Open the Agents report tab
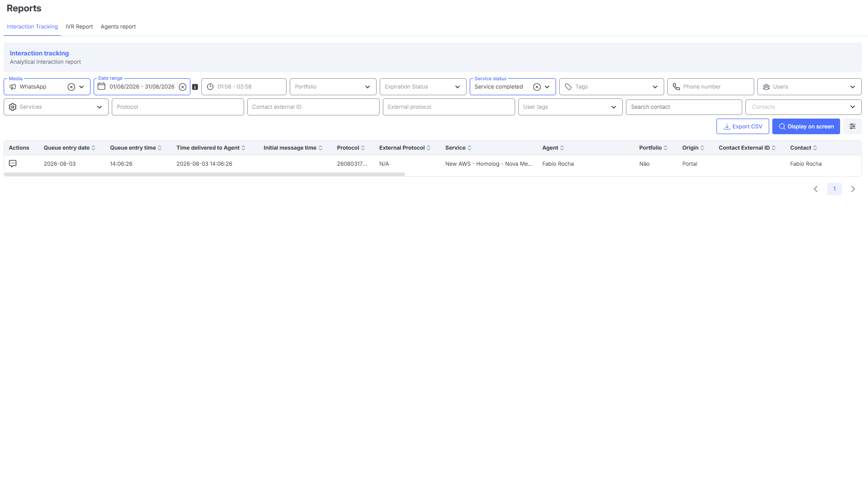This screenshot has height=481, width=868. pyautogui.click(x=118, y=27)
